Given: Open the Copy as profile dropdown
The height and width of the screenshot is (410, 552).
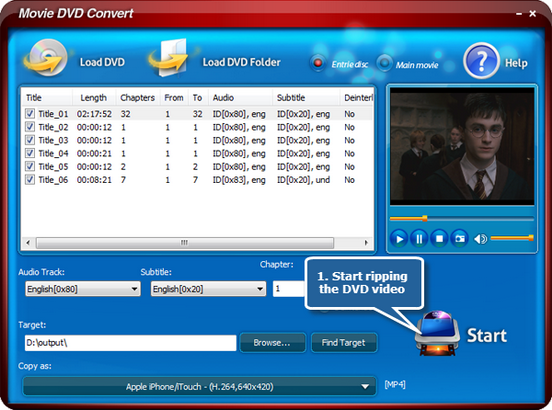Looking at the screenshot, I should click(199, 386).
